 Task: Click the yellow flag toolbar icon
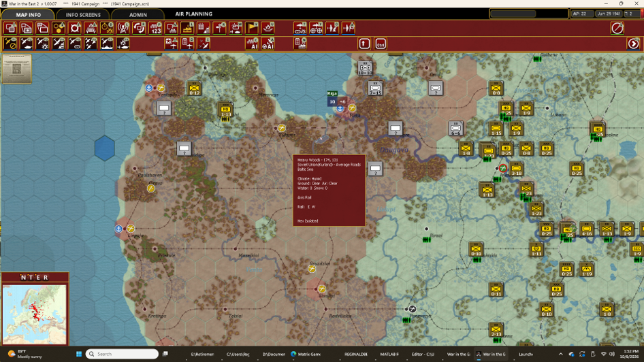pyautogui.click(x=252, y=29)
